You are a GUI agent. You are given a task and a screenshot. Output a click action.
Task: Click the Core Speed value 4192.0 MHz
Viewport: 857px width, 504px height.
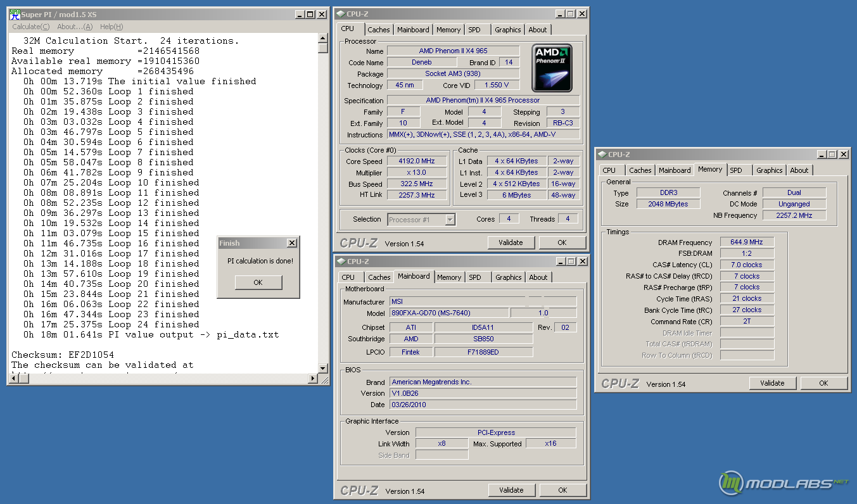[x=417, y=161]
